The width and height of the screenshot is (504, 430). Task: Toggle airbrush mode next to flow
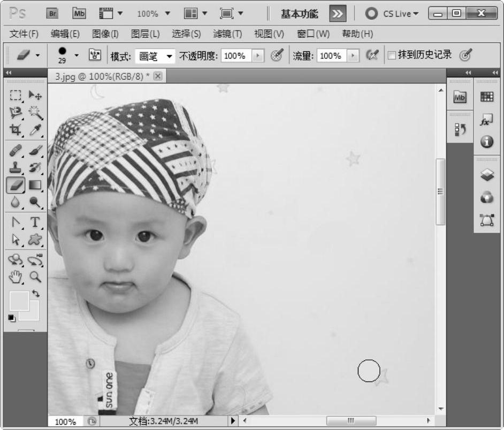pyautogui.click(x=372, y=55)
